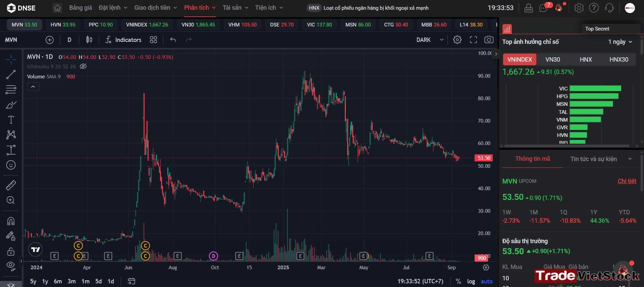The width and height of the screenshot is (644, 287).
Task: Open the Indicators menu
Action: coord(123,40)
